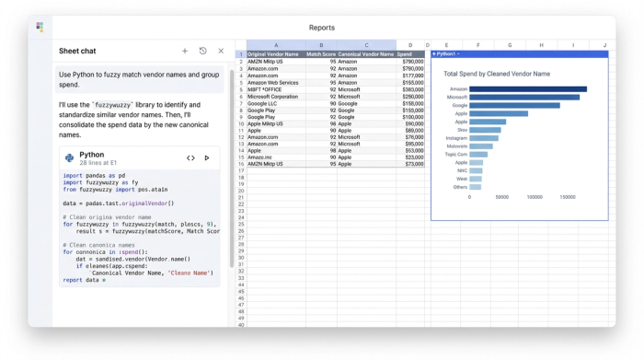This screenshot has width=644, height=360.
Task: Run the Python code with play icon
Action: pyautogui.click(x=207, y=157)
